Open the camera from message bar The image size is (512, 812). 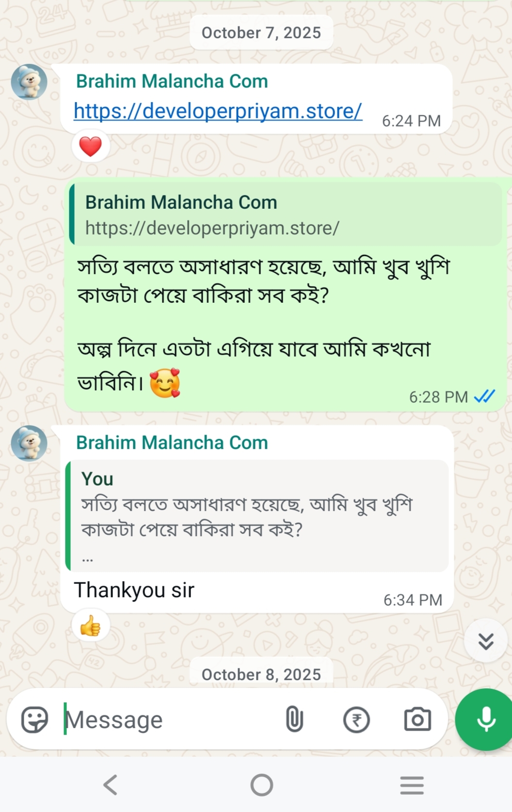click(417, 719)
